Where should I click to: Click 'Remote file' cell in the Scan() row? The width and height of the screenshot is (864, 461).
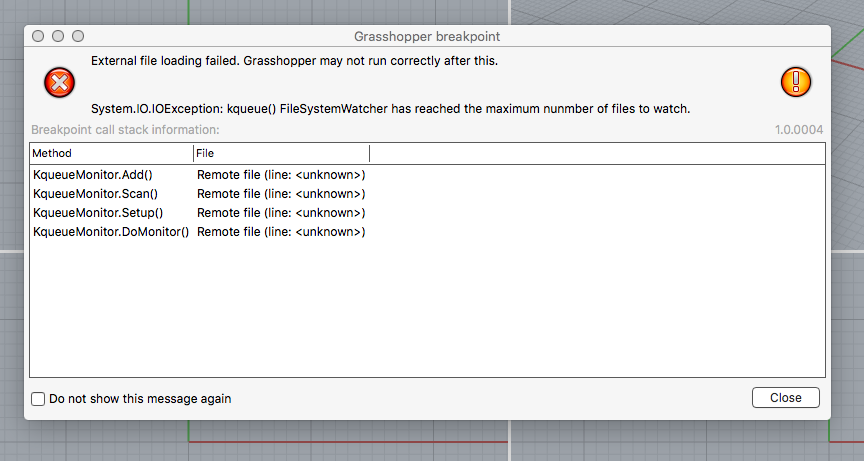(x=281, y=194)
